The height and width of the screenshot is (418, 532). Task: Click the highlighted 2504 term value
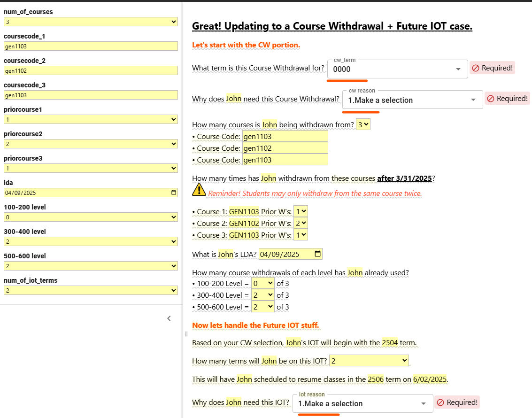(390, 343)
